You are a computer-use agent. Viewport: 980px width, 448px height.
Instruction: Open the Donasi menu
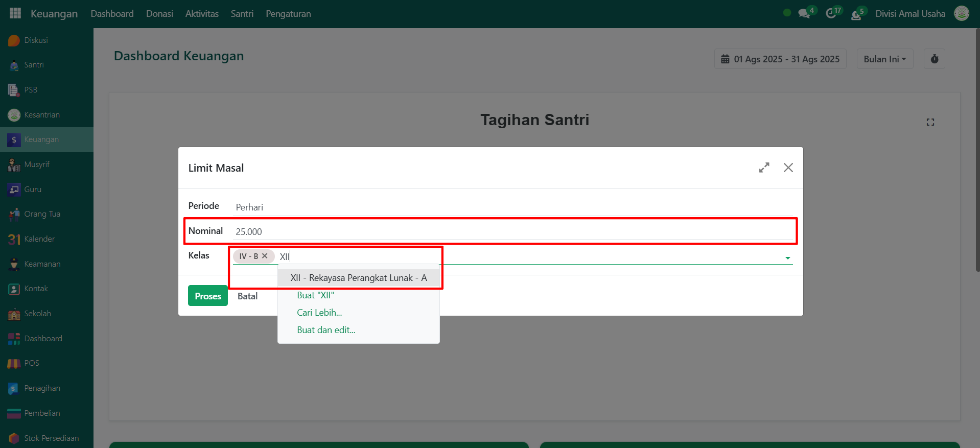159,14
